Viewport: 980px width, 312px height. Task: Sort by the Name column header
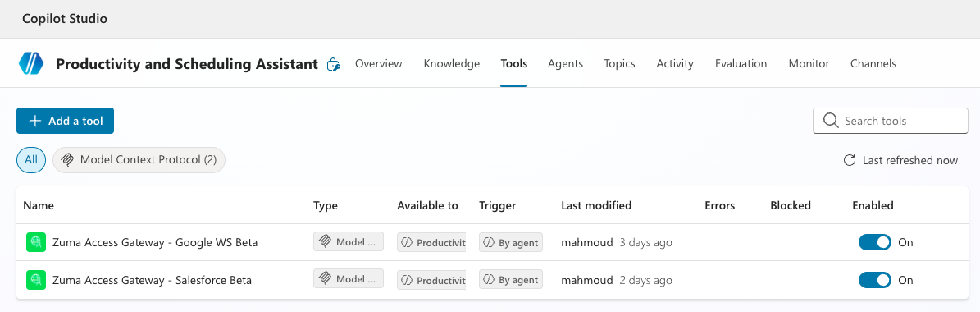39,205
